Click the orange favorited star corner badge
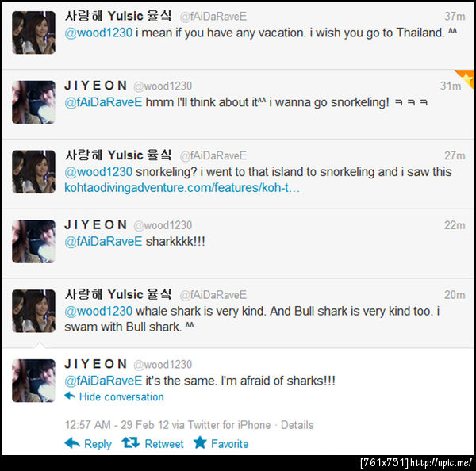 tap(466, 78)
